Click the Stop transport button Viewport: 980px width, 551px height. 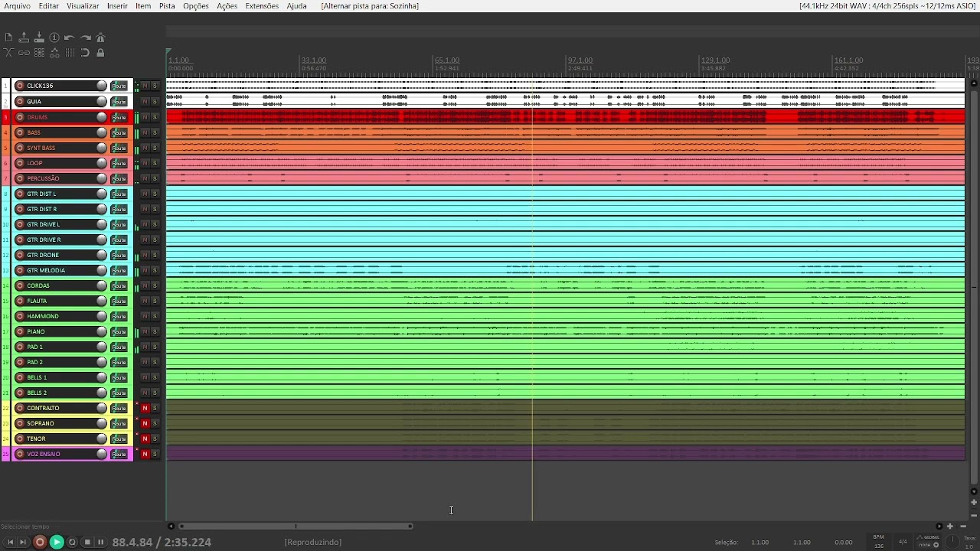pos(87,542)
